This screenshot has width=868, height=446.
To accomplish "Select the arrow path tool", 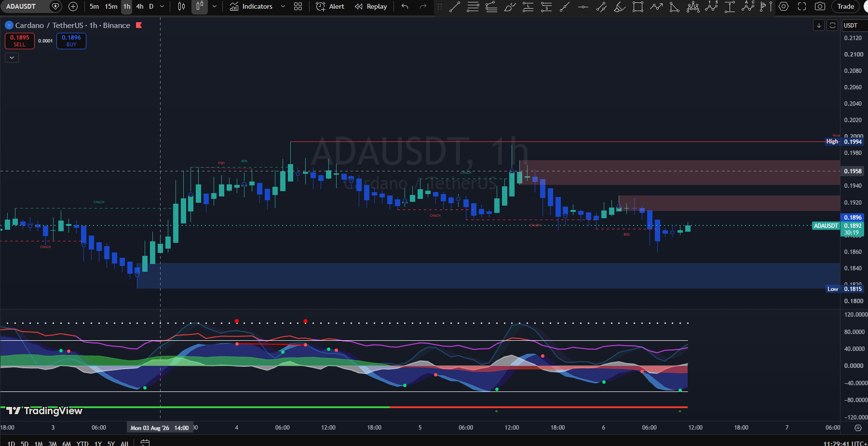I will pos(656,6).
